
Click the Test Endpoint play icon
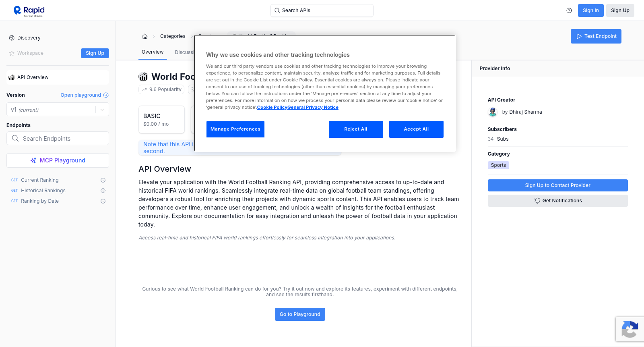[579, 36]
